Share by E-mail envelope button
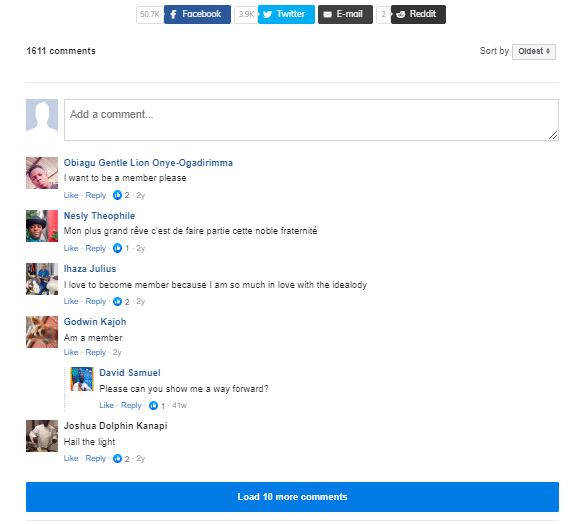577x524 pixels. (x=345, y=14)
